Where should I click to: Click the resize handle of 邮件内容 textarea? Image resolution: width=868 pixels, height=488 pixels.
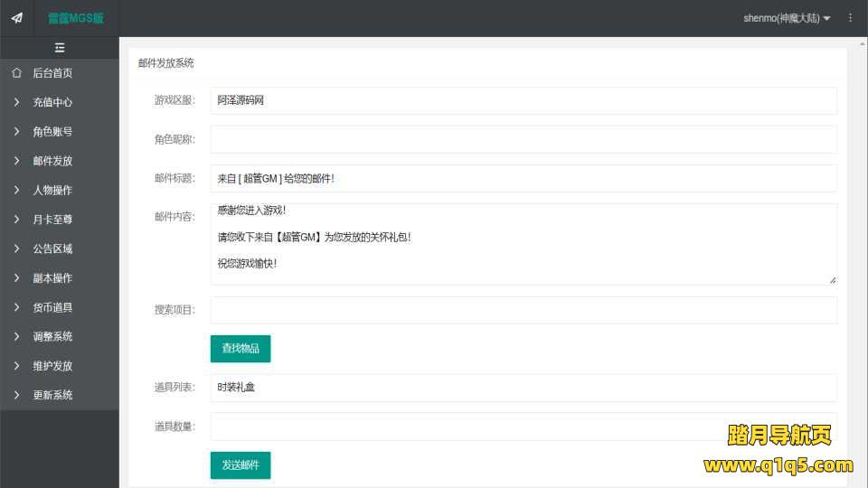coord(832,280)
